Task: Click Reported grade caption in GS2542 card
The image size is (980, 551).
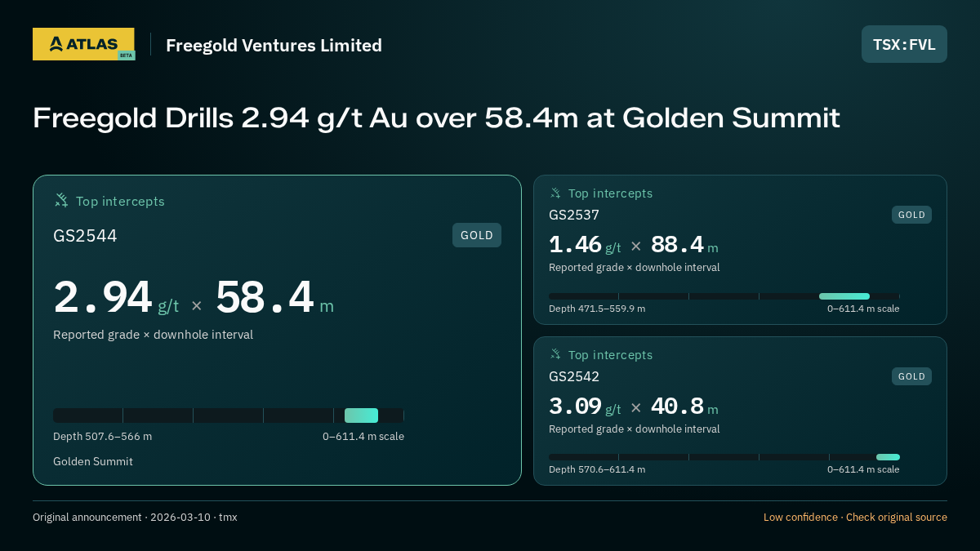Action: coord(634,429)
